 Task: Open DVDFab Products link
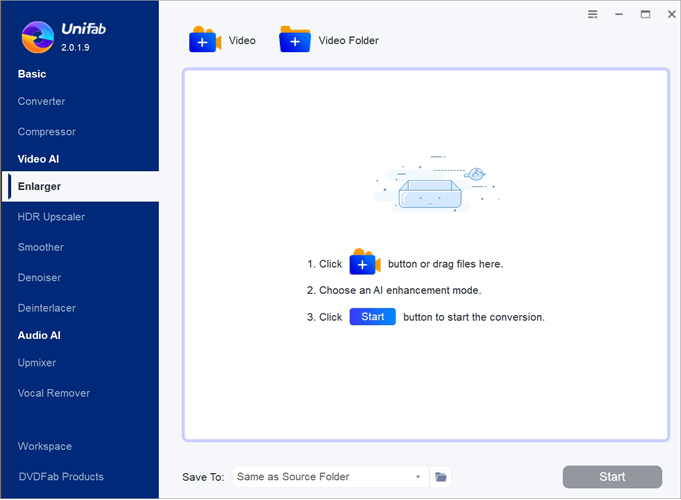tap(60, 476)
